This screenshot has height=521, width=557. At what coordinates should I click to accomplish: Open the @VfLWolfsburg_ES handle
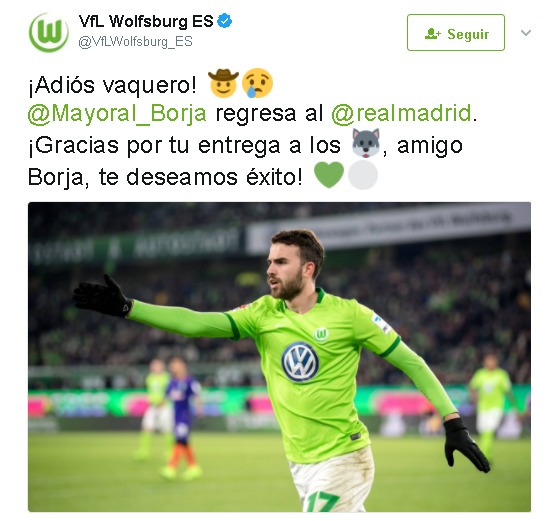(x=135, y=42)
